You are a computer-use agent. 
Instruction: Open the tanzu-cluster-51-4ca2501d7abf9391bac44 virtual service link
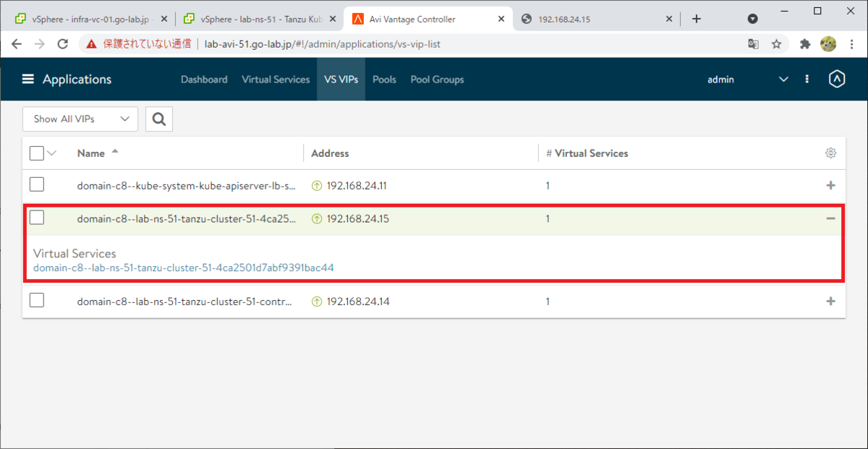pyautogui.click(x=184, y=268)
